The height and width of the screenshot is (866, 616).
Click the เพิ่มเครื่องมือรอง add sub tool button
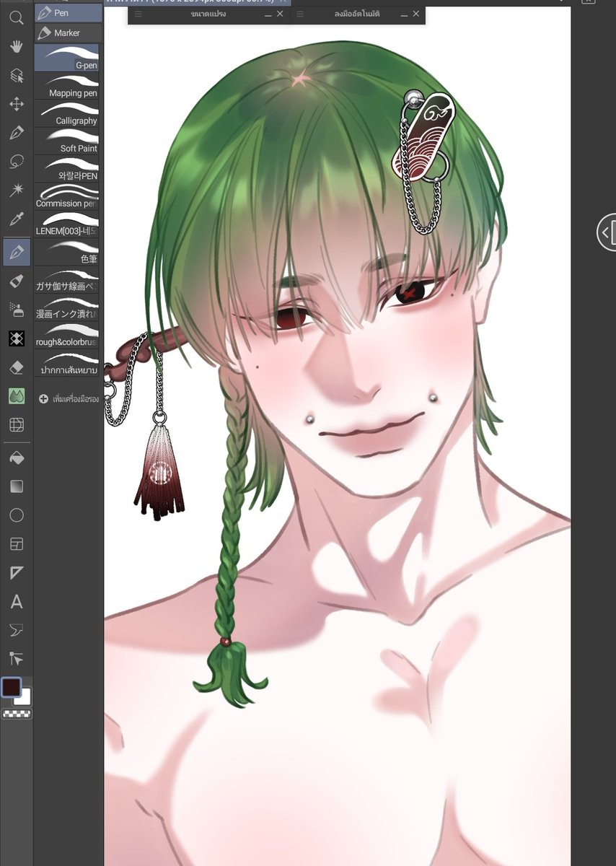(x=68, y=398)
